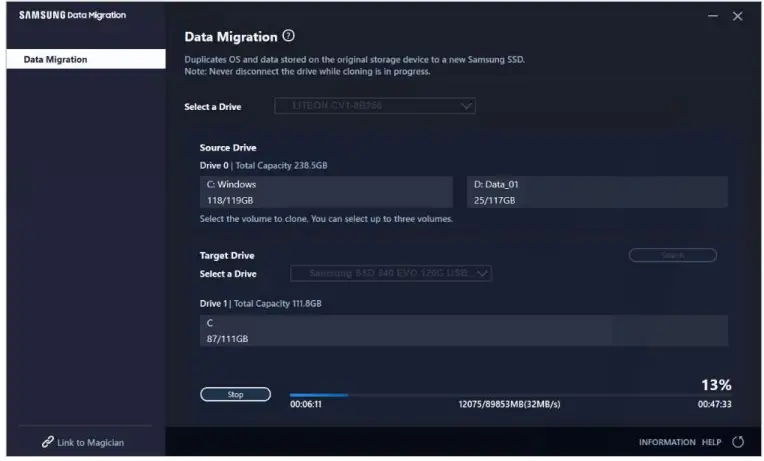Click the remaining time 00:47:33
Image resolution: width=764 pixels, height=461 pixels.
pos(714,404)
